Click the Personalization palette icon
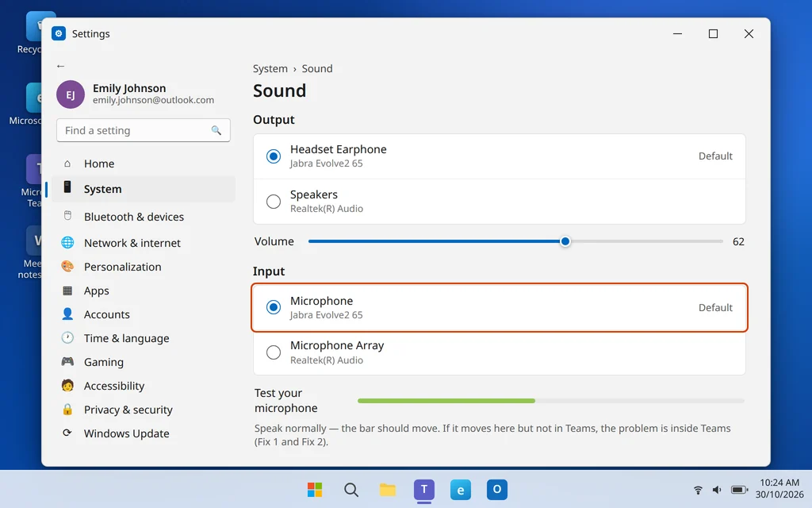812x508 pixels. [67, 267]
